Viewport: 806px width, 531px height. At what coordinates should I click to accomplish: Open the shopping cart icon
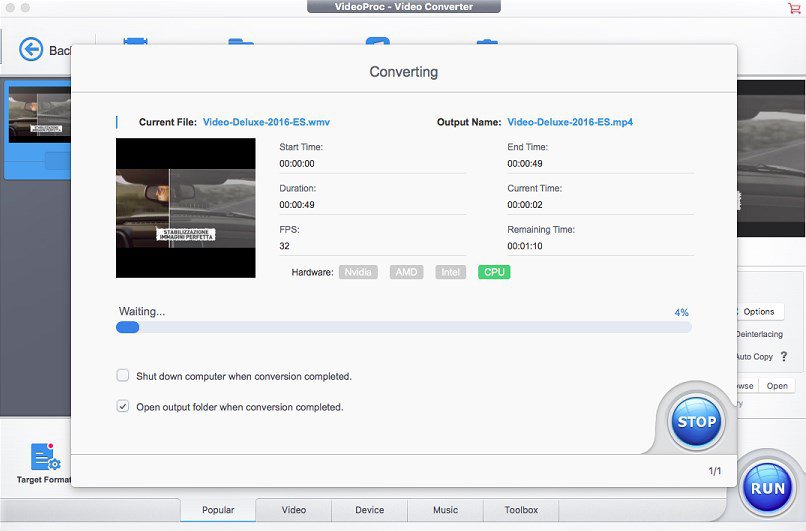[x=794, y=8]
